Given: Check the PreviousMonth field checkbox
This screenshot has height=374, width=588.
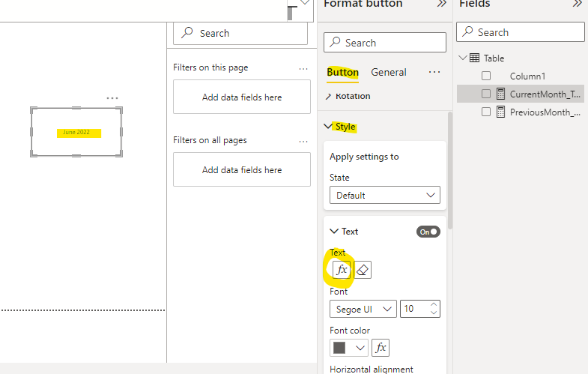Looking at the screenshot, I should pyautogui.click(x=486, y=112).
